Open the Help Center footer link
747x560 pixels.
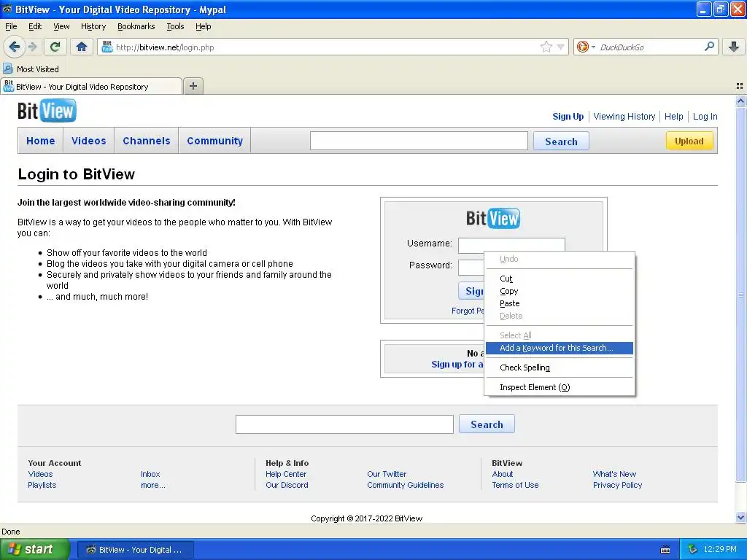[x=286, y=474]
